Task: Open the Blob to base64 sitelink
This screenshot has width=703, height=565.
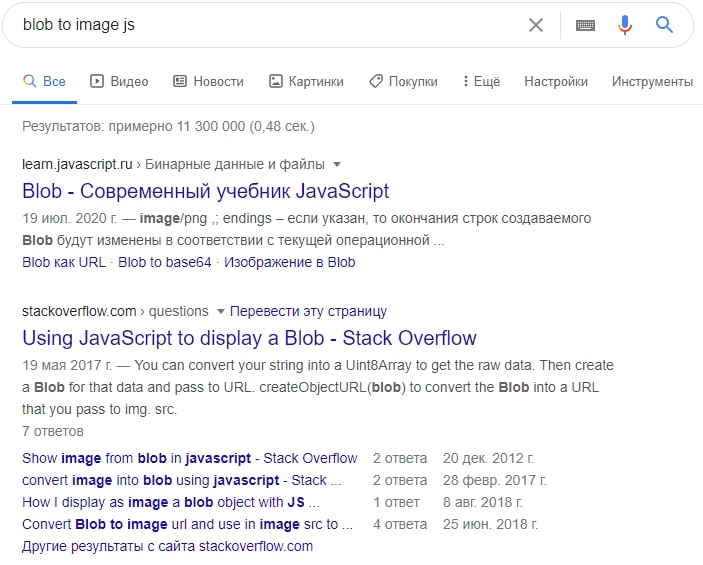Action: [165, 262]
